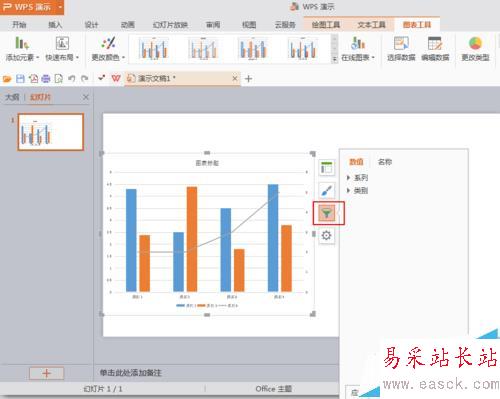Click the redo arrow icon
The height and width of the screenshot is (399, 500).
85,79
